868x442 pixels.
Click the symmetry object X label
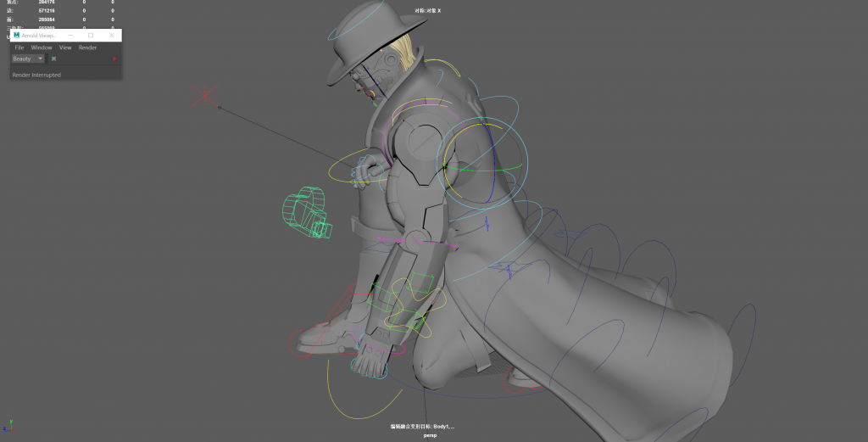tap(428, 10)
